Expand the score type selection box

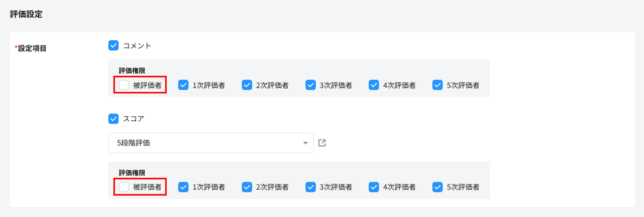[211, 143]
